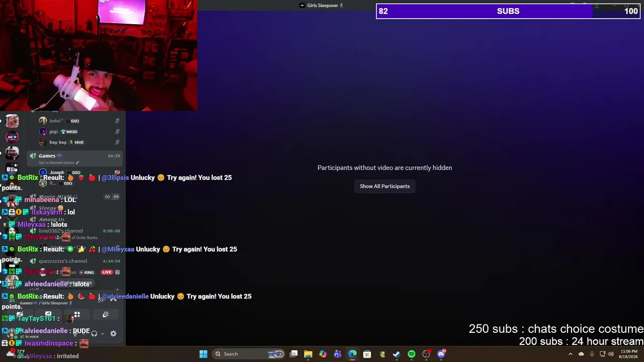Expand the output device options chevron

tap(103, 333)
